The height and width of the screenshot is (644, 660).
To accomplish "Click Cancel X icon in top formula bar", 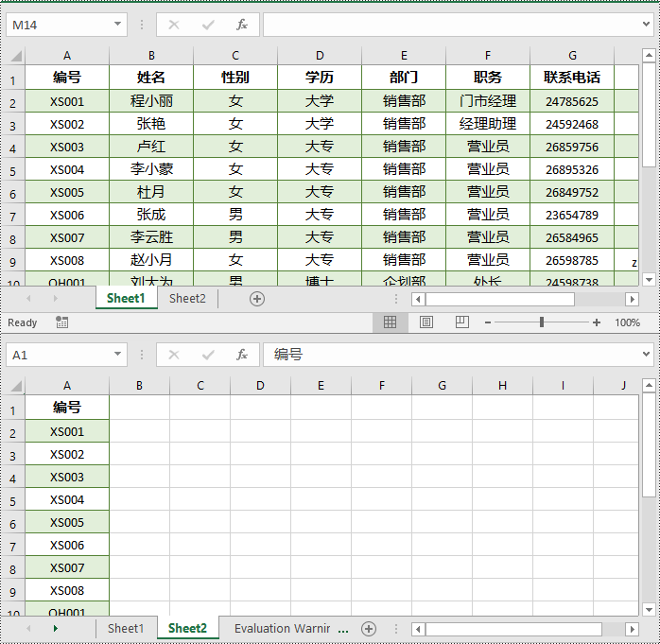I will click(x=174, y=25).
